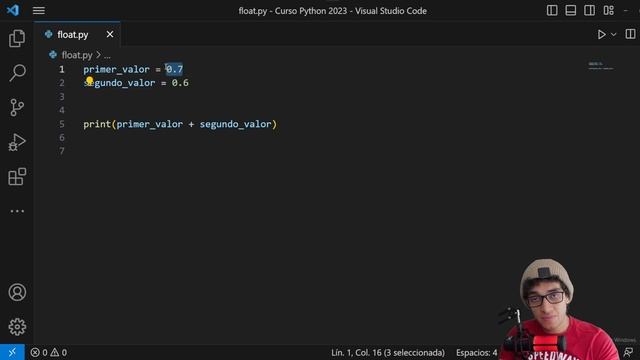Click the selected value 0.7

174,69
